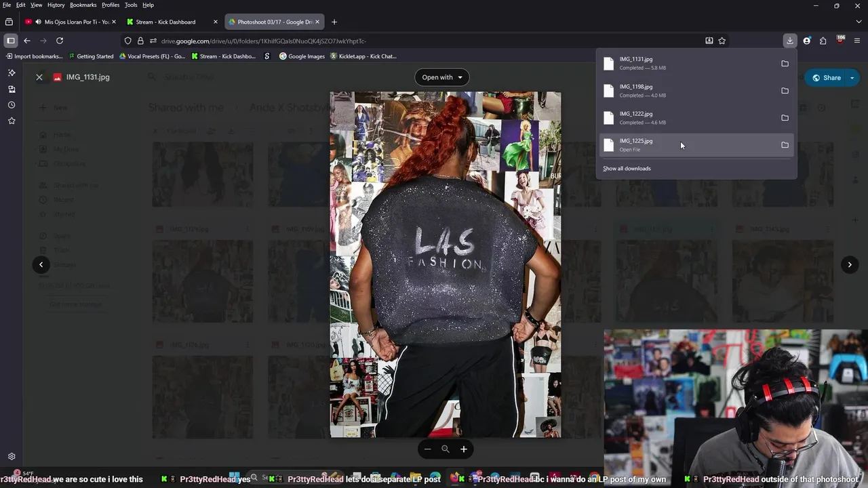
Task: Open the Bookmarks menu
Action: coord(83,5)
